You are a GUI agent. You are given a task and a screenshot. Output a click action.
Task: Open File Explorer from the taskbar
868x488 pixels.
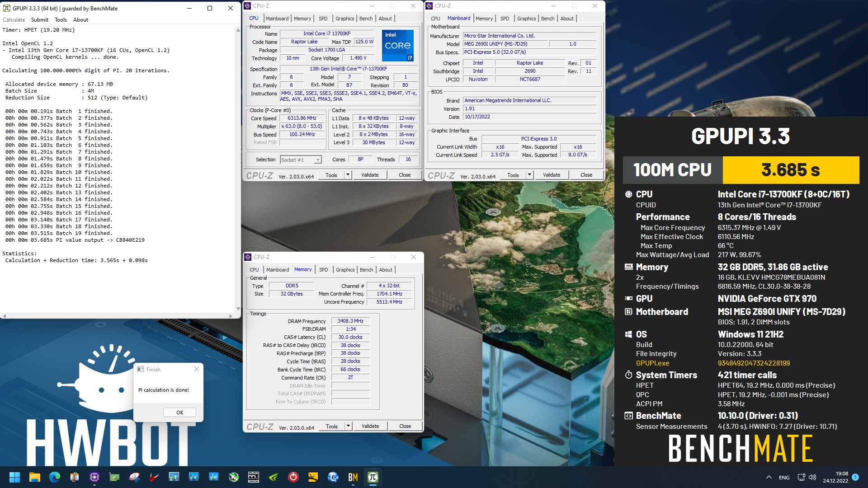coord(34,477)
